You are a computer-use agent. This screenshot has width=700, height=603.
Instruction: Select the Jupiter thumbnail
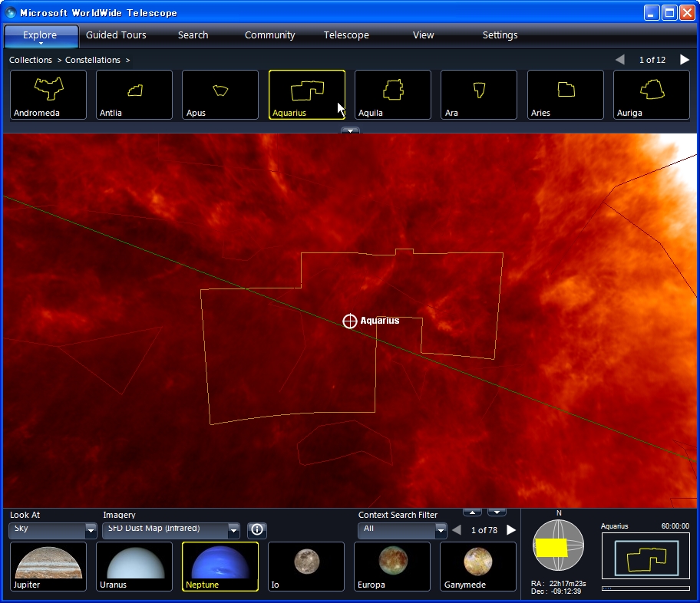pyautogui.click(x=48, y=567)
